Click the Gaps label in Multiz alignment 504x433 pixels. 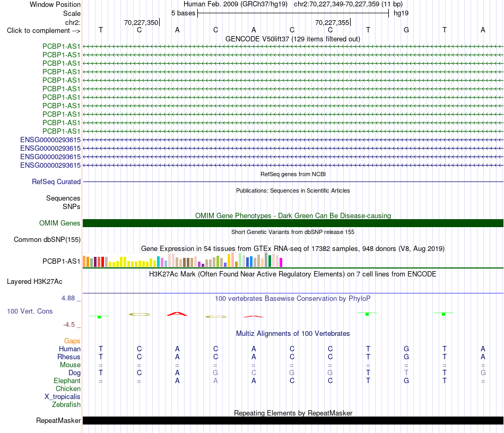point(72,341)
